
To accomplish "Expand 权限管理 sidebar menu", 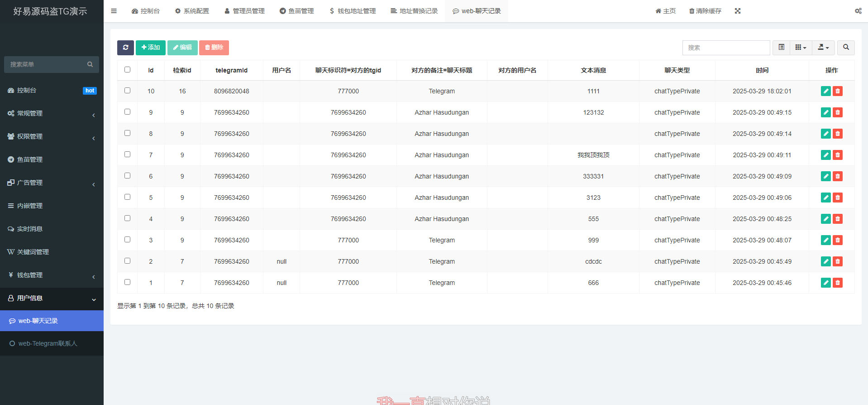I will pos(52,136).
